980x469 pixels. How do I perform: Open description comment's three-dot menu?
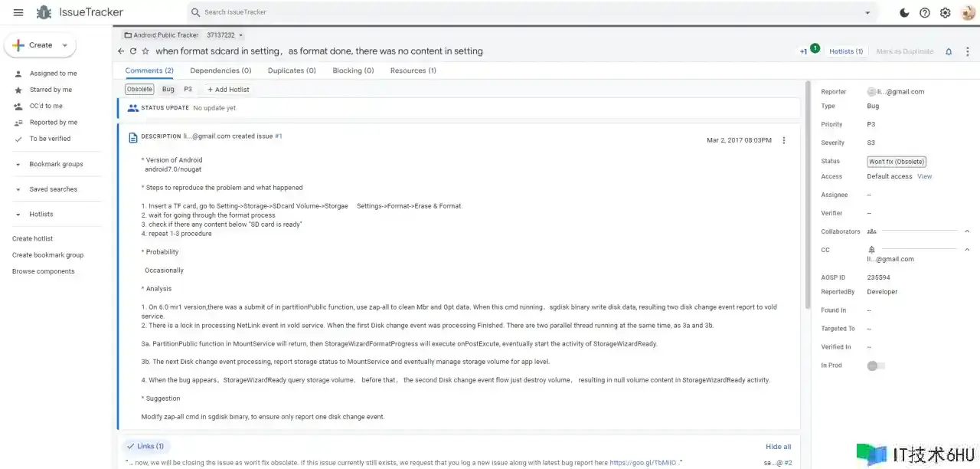pyautogui.click(x=783, y=140)
